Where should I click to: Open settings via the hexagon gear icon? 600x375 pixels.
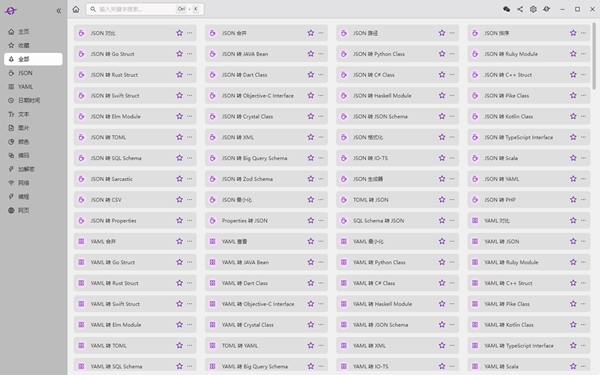coord(533,9)
